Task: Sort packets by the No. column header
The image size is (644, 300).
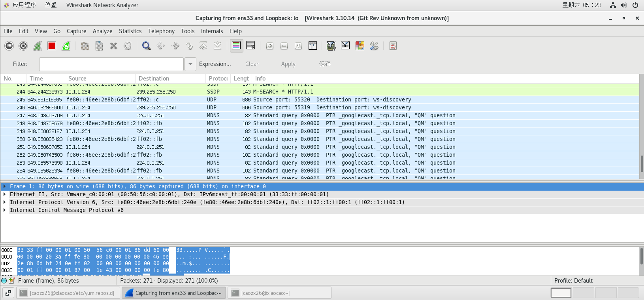Action: 13,79
